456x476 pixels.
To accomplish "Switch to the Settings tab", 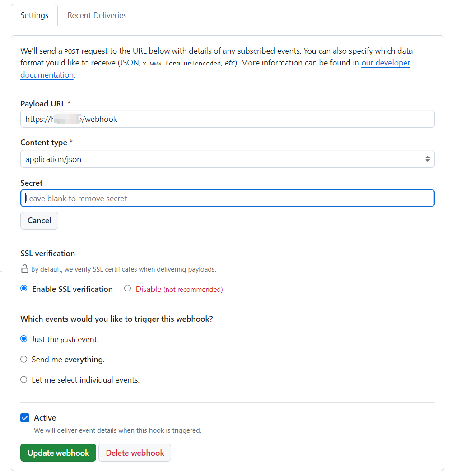I will click(34, 15).
